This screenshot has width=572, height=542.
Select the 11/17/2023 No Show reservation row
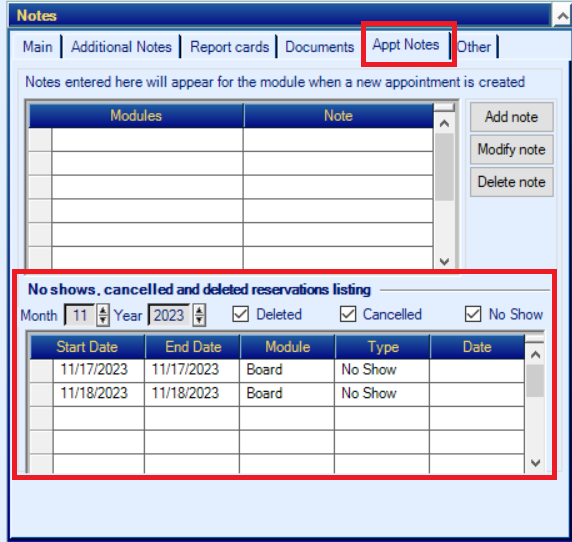point(277,370)
